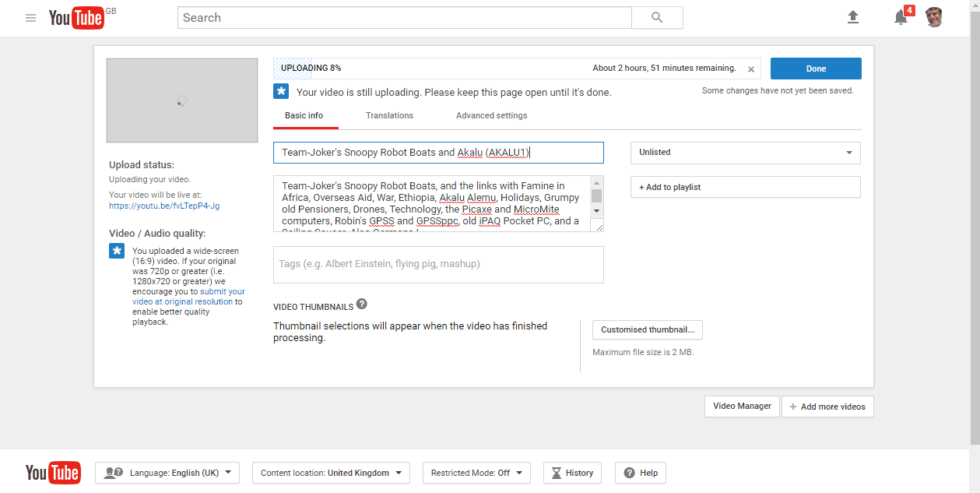
Task: Open the Advanced settings tab
Action: pyautogui.click(x=491, y=115)
